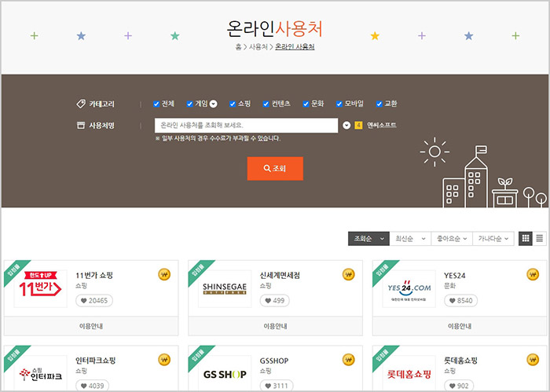Open the 인터파크쇼핑 title
Screen dimensions: 550x392
point(95,361)
